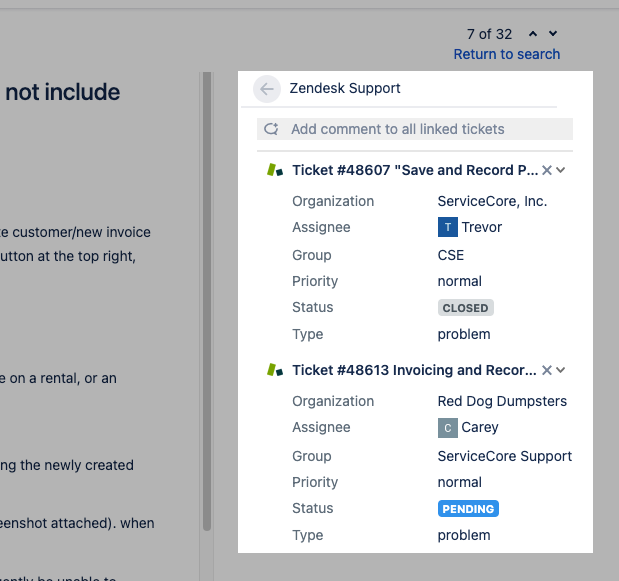Image resolution: width=619 pixels, height=581 pixels.
Task: Click the CLOSED status badge
Action: coord(466,308)
